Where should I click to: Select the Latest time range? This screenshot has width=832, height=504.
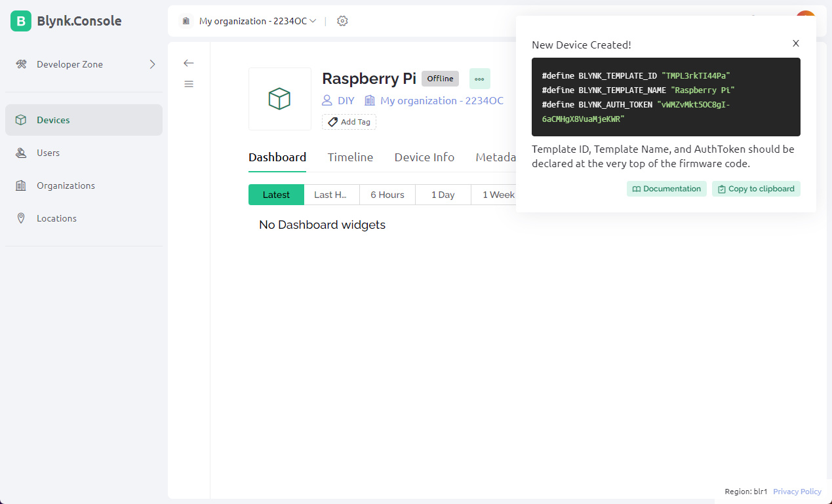[276, 195]
